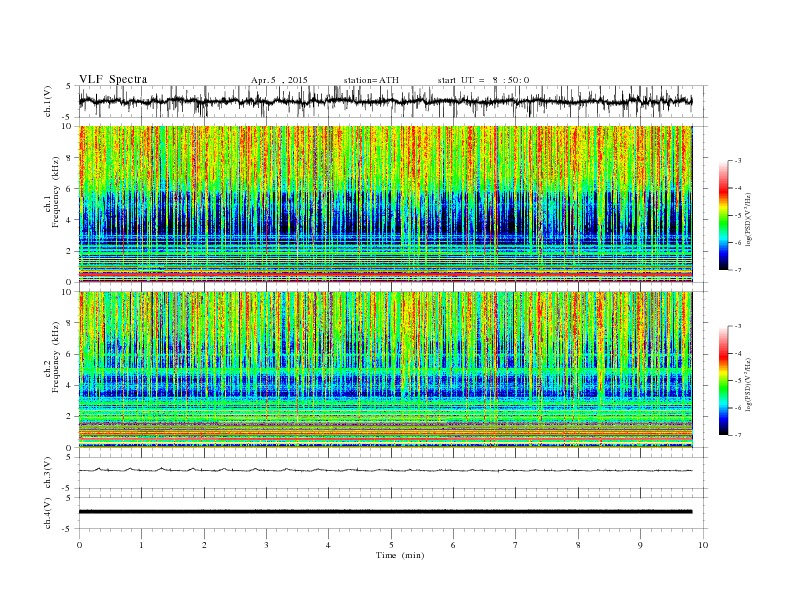Click the time axis tick label "6" below the plots
This screenshot has height=612, width=792.
(454, 545)
